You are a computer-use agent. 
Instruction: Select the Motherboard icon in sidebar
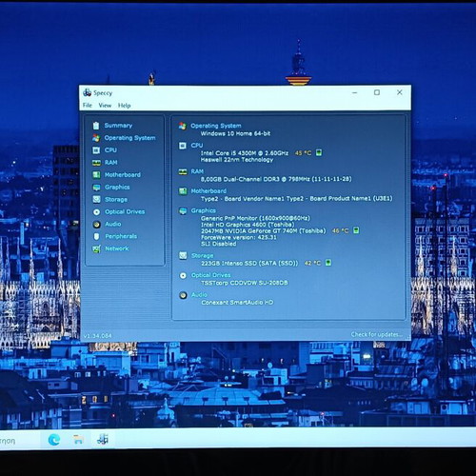tap(96, 175)
